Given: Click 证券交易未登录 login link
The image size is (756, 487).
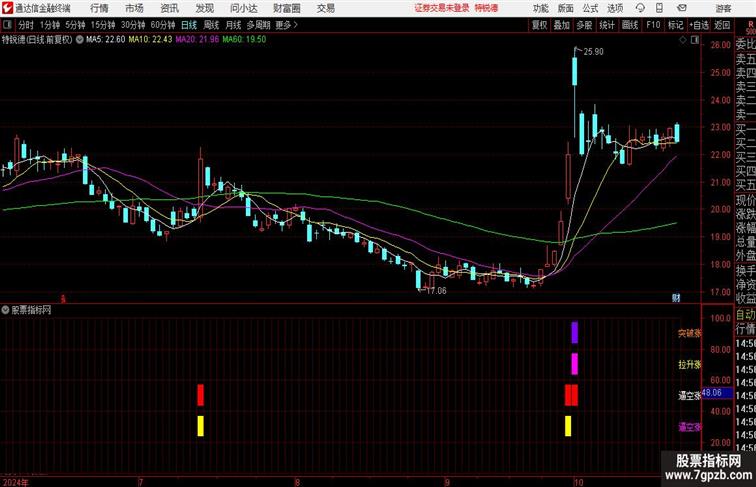Looking at the screenshot, I should (442, 8).
